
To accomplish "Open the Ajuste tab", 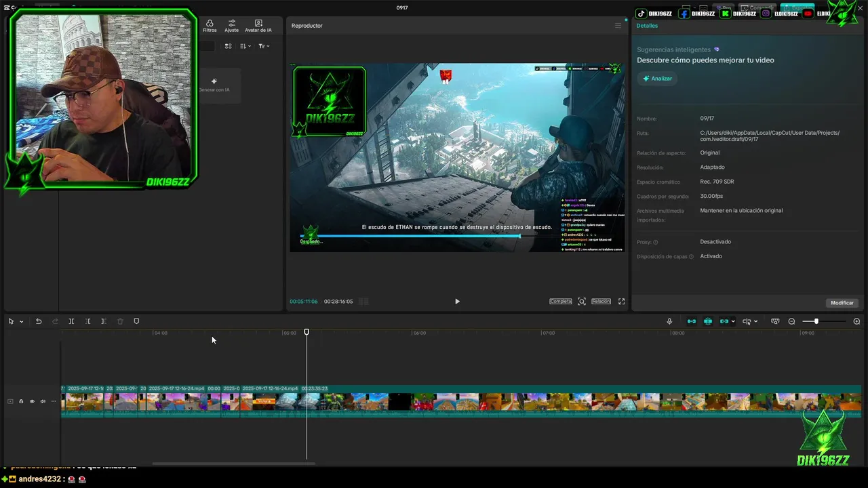I will tap(232, 26).
